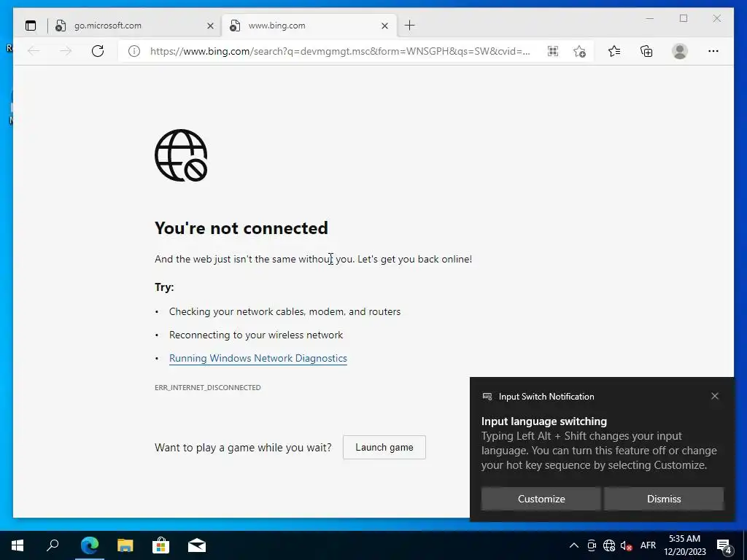Maximize the Edge window
This screenshot has width=747, height=560.
point(684,18)
